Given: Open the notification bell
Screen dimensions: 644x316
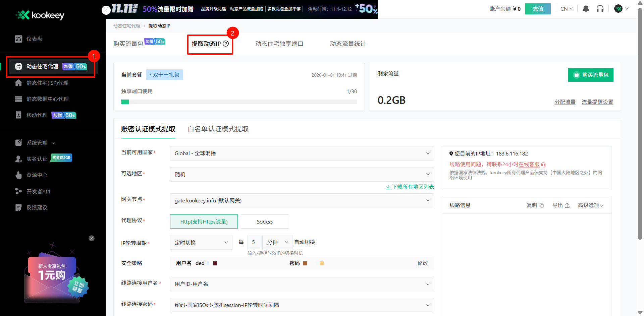Looking at the screenshot, I should click(586, 9).
